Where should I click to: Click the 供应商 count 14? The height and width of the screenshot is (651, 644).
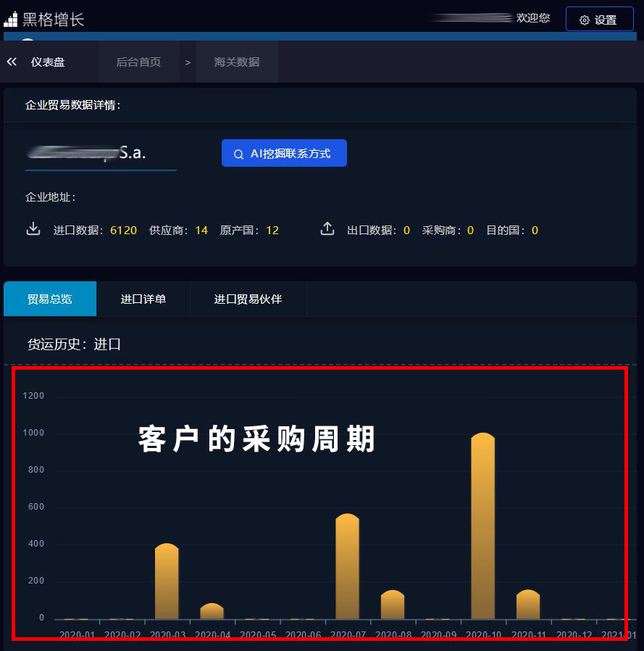[x=201, y=231]
